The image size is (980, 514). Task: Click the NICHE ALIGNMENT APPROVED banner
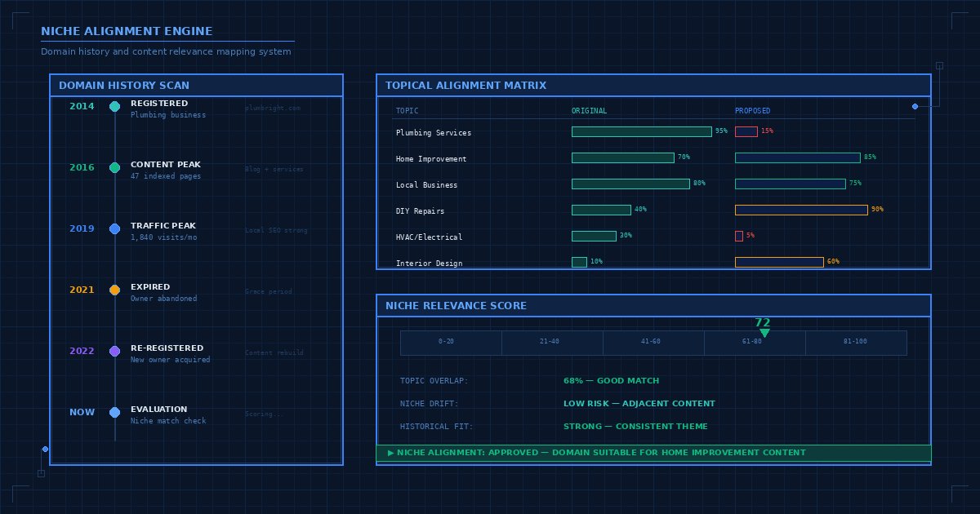pyautogui.click(x=653, y=452)
